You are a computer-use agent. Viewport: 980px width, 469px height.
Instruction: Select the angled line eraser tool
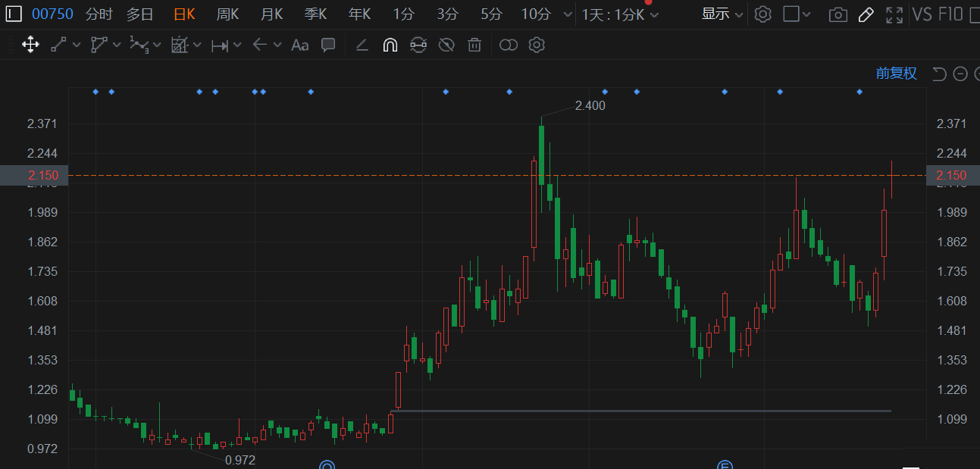362,45
